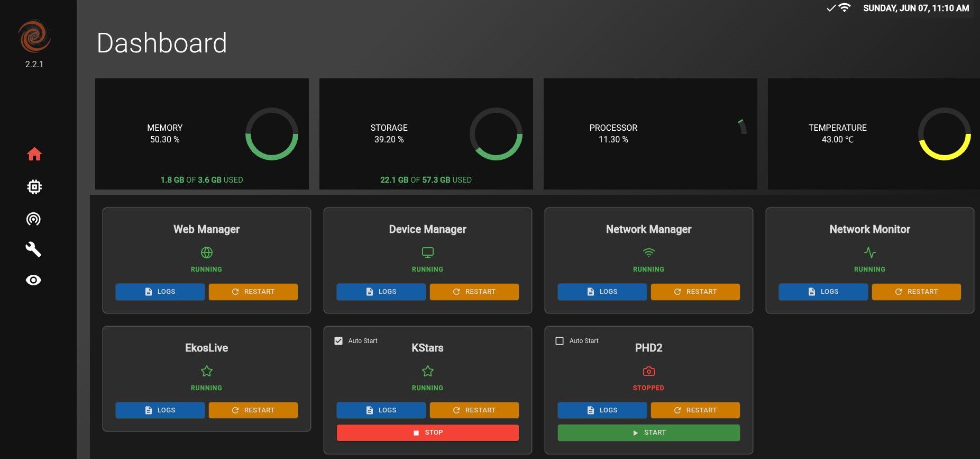Click the Network Monitor card title

point(870,229)
